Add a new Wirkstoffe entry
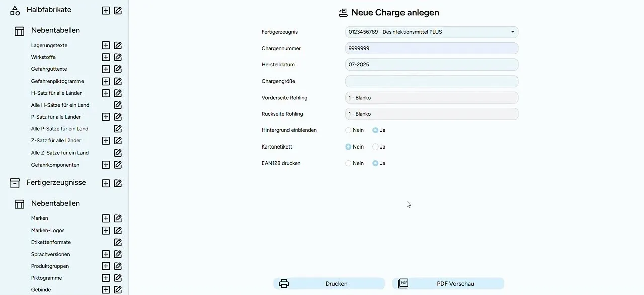Screen dimensions: 644x295 click(x=106, y=57)
